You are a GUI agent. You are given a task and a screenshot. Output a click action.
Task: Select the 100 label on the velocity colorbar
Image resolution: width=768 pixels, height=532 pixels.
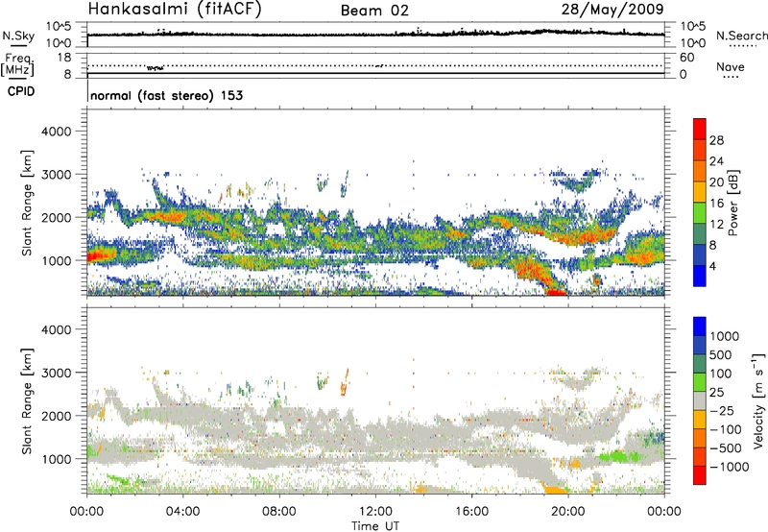tap(722, 374)
